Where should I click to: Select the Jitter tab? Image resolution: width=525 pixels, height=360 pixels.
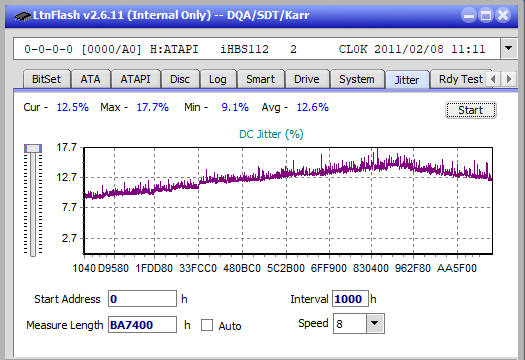tap(407, 80)
